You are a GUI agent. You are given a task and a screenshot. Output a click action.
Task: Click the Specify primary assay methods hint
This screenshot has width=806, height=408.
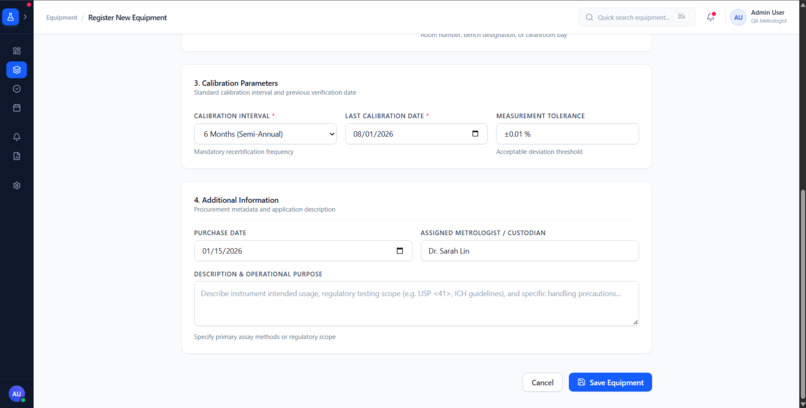click(265, 337)
